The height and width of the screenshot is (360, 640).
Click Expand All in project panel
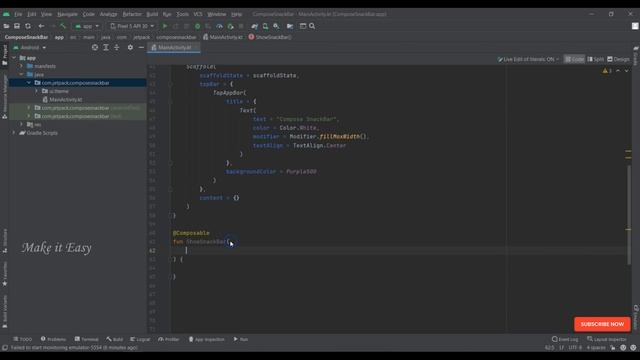coord(106,47)
